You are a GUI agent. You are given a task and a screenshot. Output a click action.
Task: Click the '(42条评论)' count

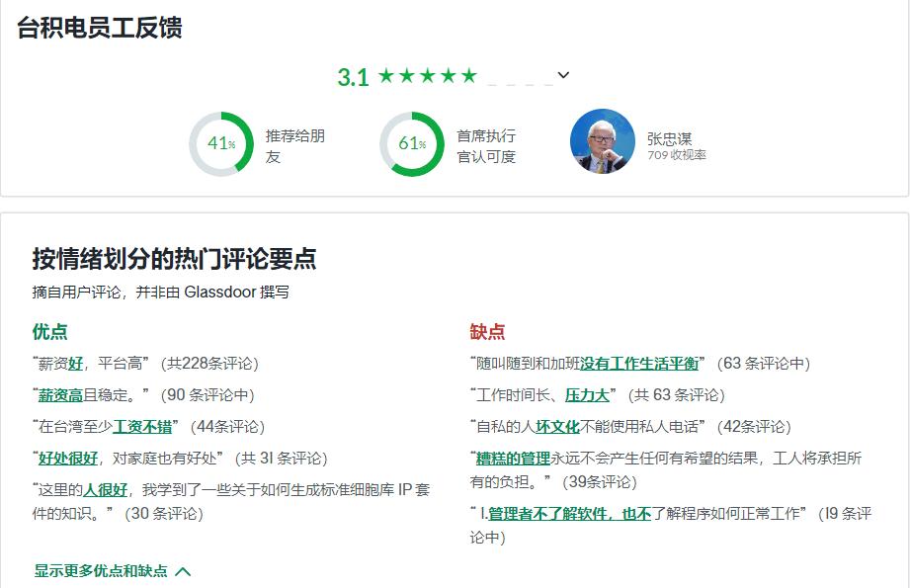pyautogui.click(x=755, y=427)
